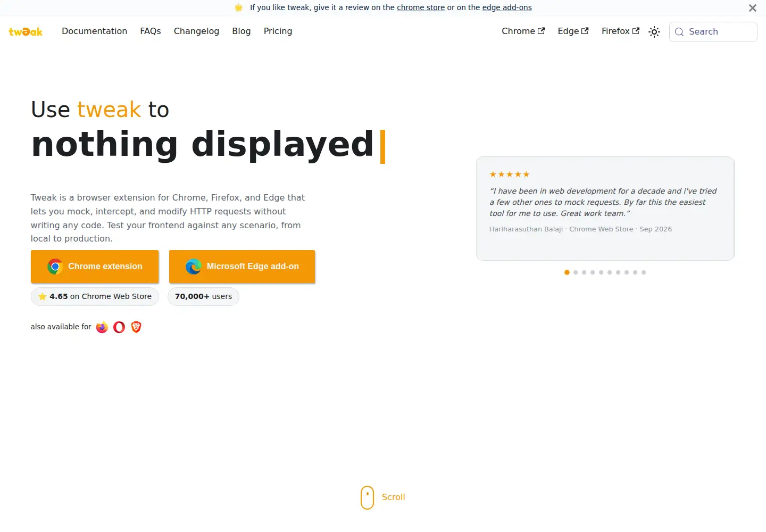766x532 pixels.
Task: Click the 70,000+ users badge
Action: [x=203, y=296]
